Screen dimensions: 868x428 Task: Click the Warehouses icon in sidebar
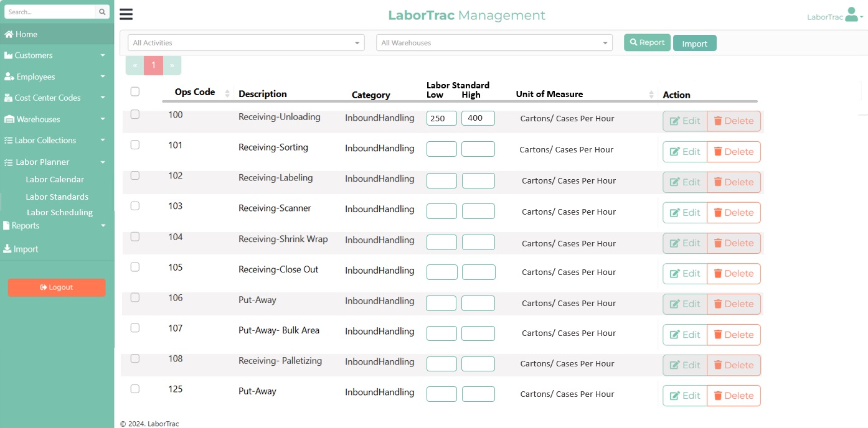tap(9, 119)
